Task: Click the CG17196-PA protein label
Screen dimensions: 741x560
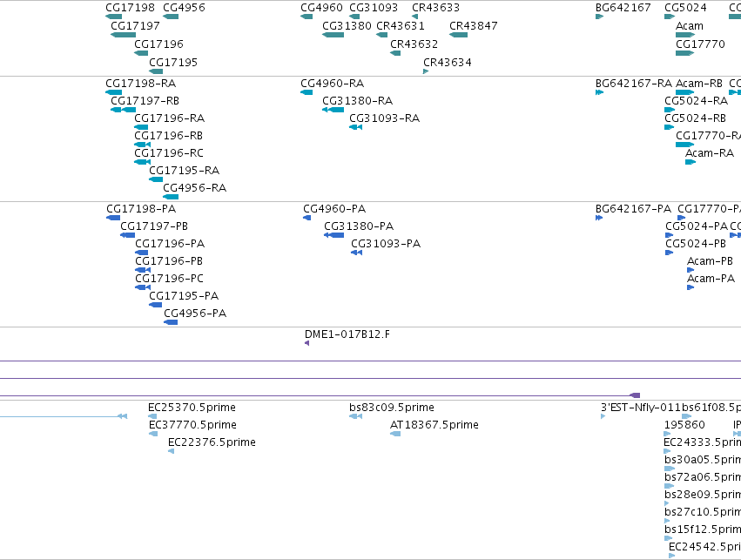Action: [170, 245]
